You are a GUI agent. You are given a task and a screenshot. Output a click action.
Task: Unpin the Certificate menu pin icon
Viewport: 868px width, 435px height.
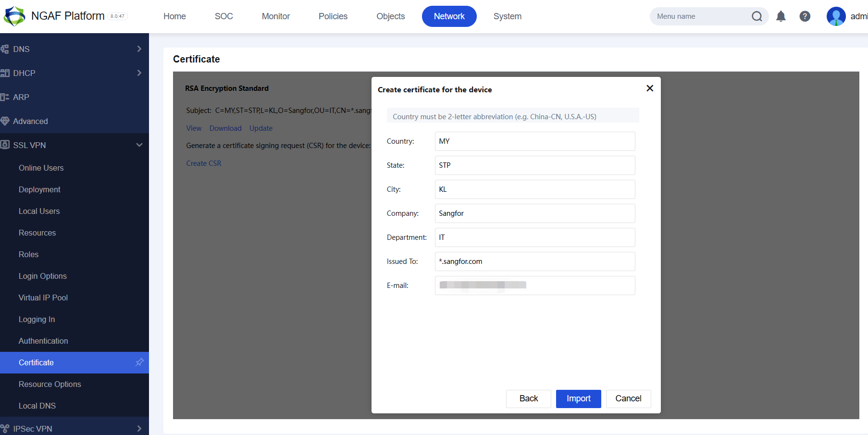[x=139, y=362]
